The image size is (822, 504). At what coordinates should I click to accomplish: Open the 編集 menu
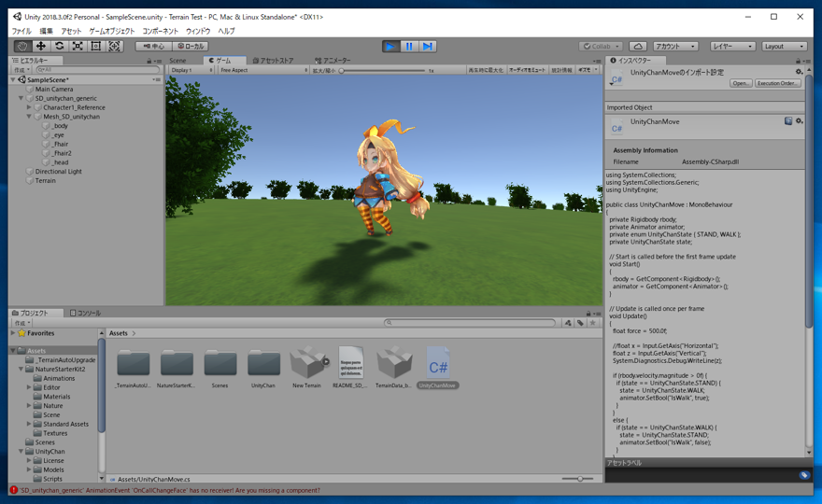pyautogui.click(x=46, y=31)
